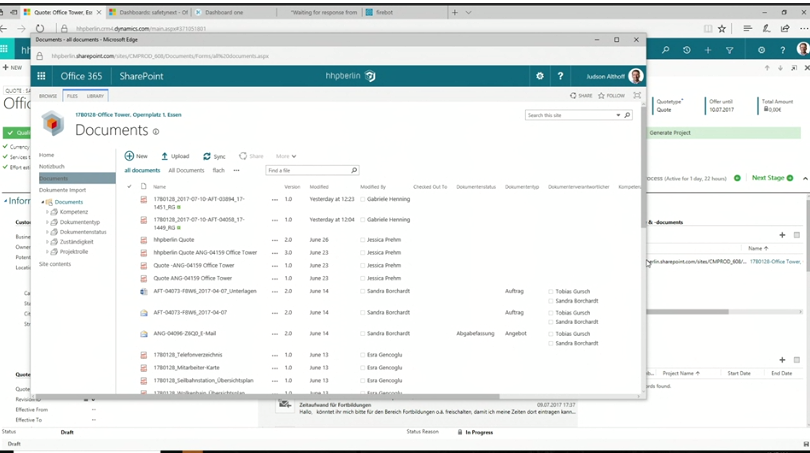Click 1780128-Office Tower breadcrumb link
810x453 pixels.
(128, 115)
